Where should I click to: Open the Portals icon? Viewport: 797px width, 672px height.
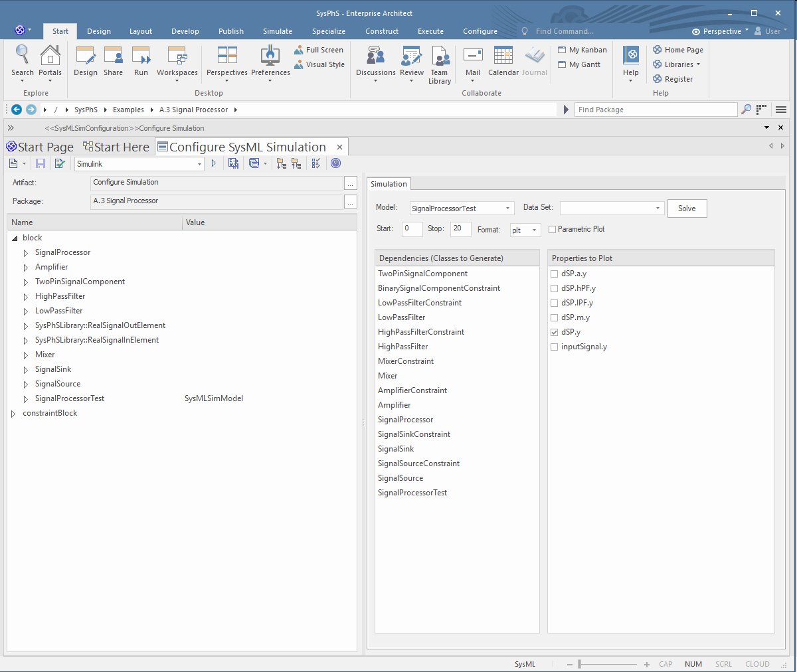(x=50, y=56)
